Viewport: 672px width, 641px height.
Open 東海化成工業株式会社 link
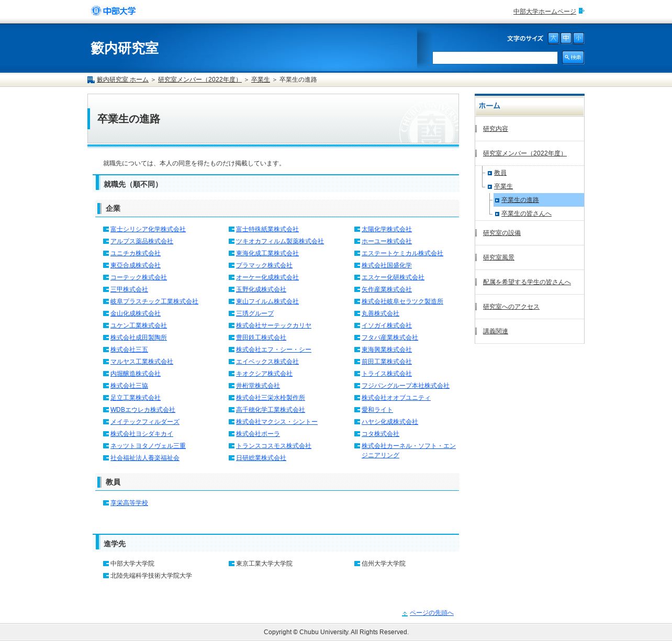[267, 253]
